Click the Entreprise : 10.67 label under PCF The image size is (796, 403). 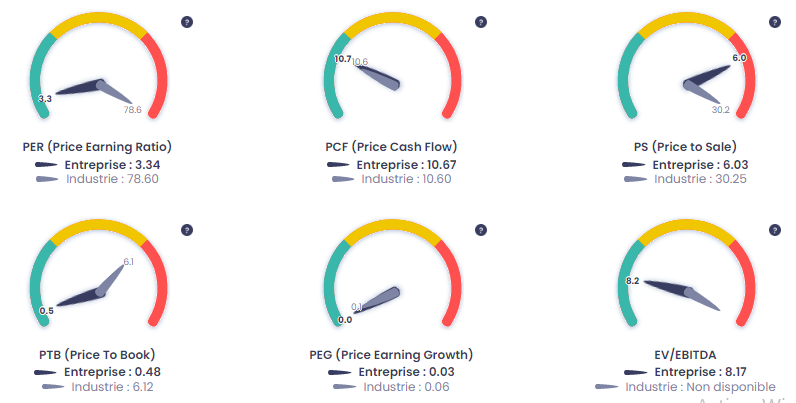pos(406,165)
